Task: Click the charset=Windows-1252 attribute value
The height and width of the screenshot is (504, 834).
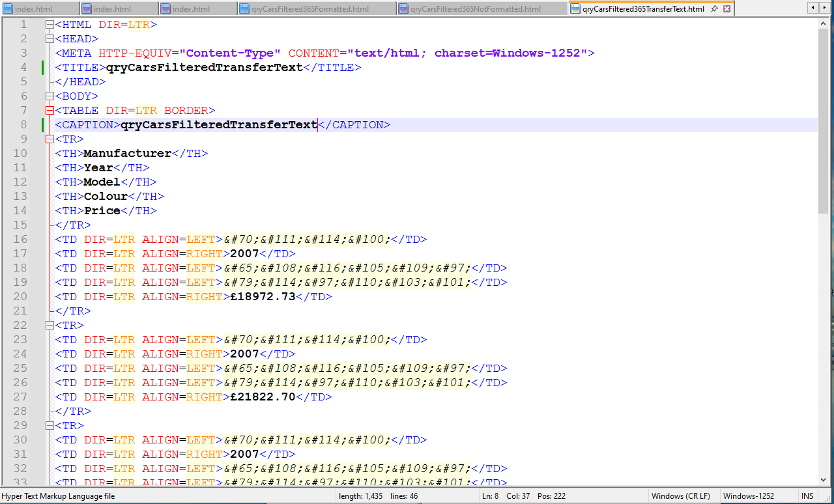Action: click(508, 53)
